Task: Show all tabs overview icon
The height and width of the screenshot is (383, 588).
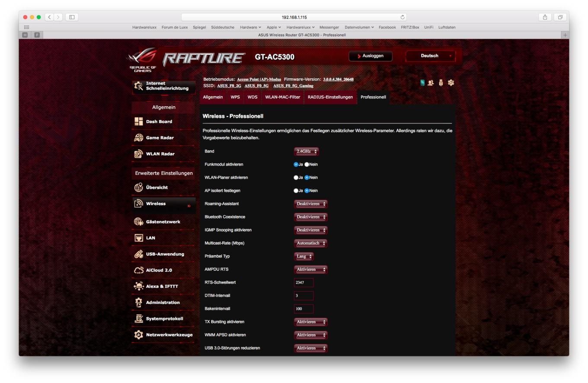Action: point(560,17)
